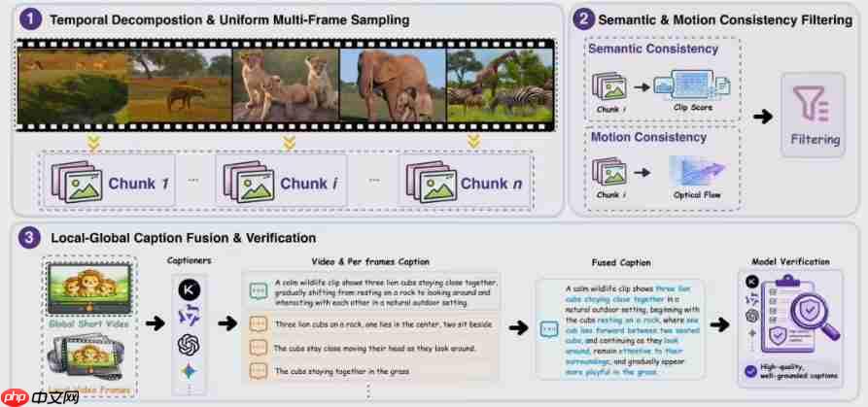This screenshot has width=868, height=407.
Task: Click the 'Chunk n' label
Action: click(491, 183)
